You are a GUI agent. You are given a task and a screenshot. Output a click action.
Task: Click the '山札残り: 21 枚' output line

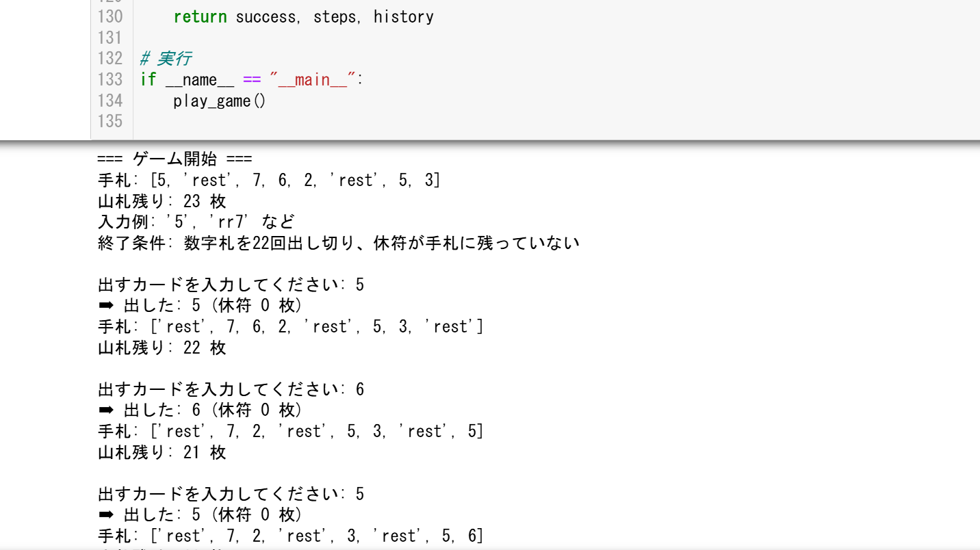pos(162,452)
